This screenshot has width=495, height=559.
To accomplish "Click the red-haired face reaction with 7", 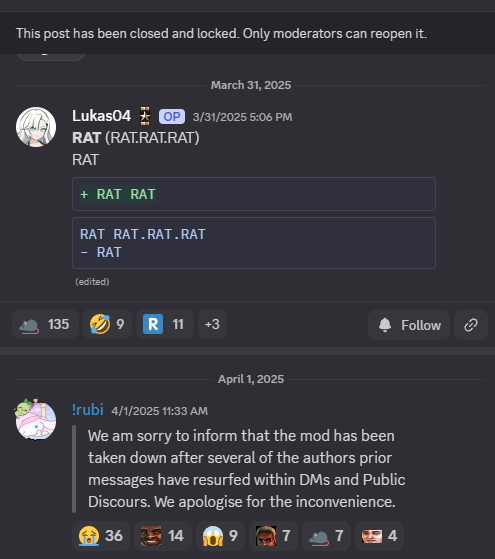I will (x=273, y=536).
